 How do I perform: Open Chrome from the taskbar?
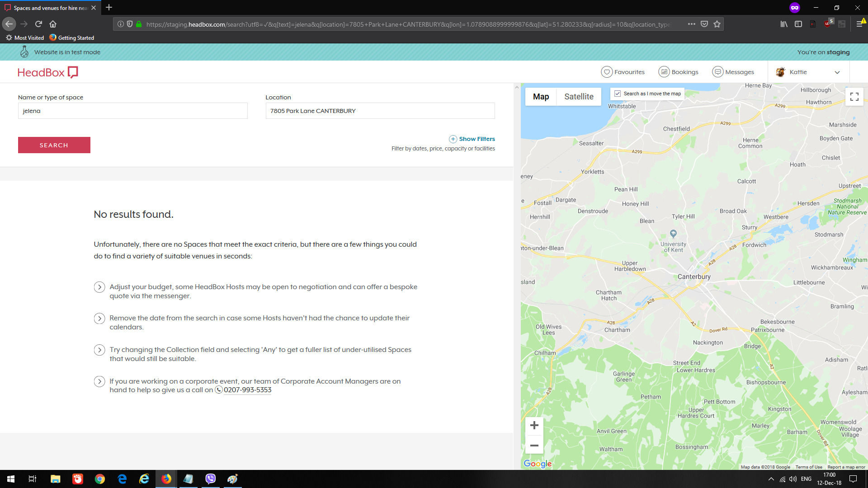pos(99,479)
